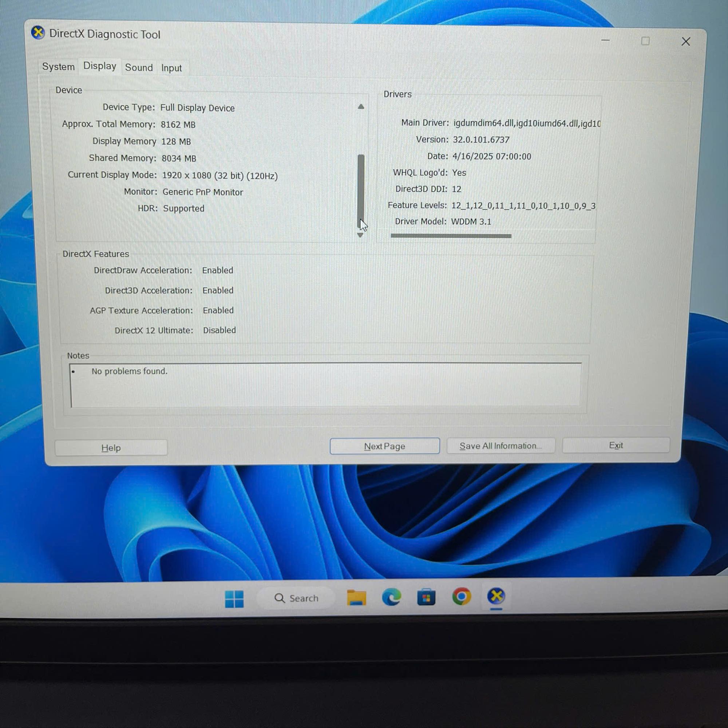Image resolution: width=728 pixels, height=728 pixels.
Task: Open File Explorer from the taskbar
Action: (x=356, y=598)
